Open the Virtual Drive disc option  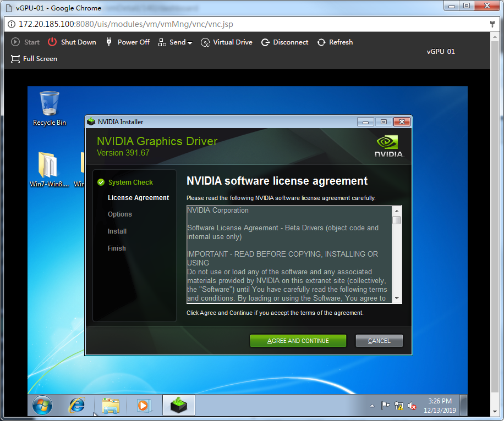pyautogui.click(x=226, y=42)
